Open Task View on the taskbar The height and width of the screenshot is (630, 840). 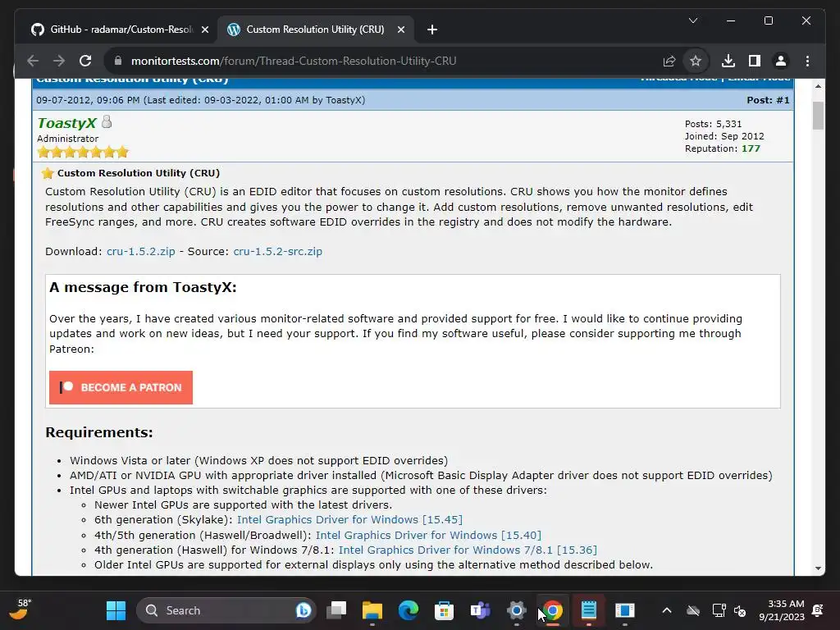tap(336, 610)
